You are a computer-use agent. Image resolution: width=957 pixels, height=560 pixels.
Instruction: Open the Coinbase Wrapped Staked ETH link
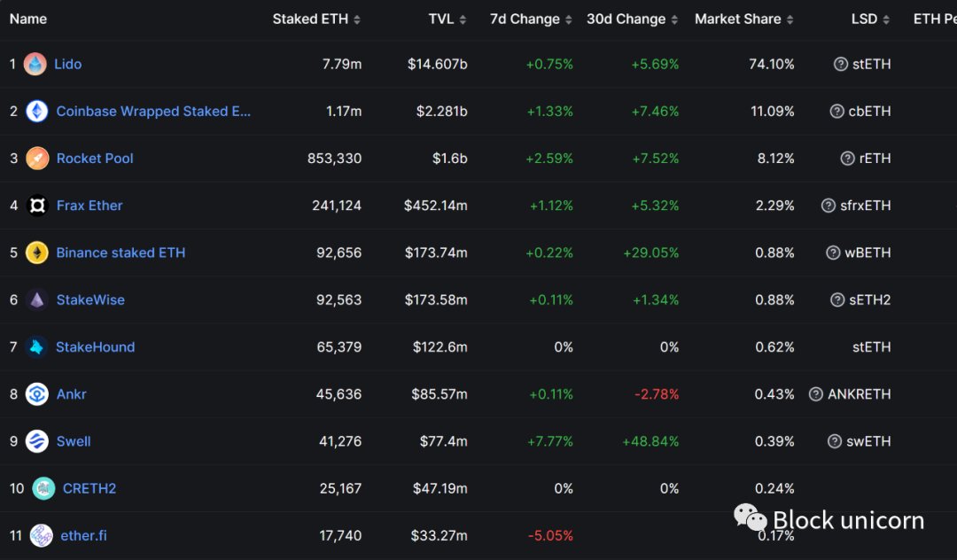pos(153,111)
